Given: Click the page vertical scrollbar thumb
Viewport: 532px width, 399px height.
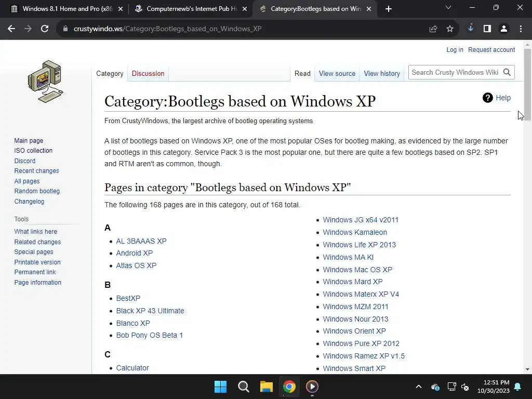Looking at the screenshot, I should (x=527, y=85).
